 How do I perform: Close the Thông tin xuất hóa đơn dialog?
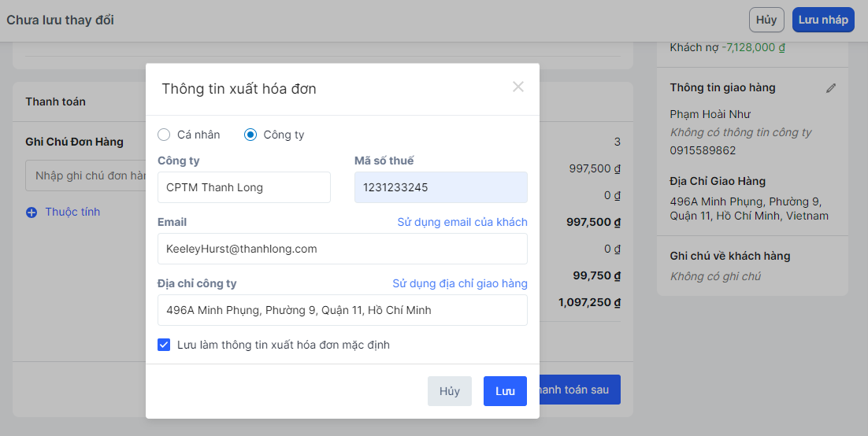(x=517, y=87)
